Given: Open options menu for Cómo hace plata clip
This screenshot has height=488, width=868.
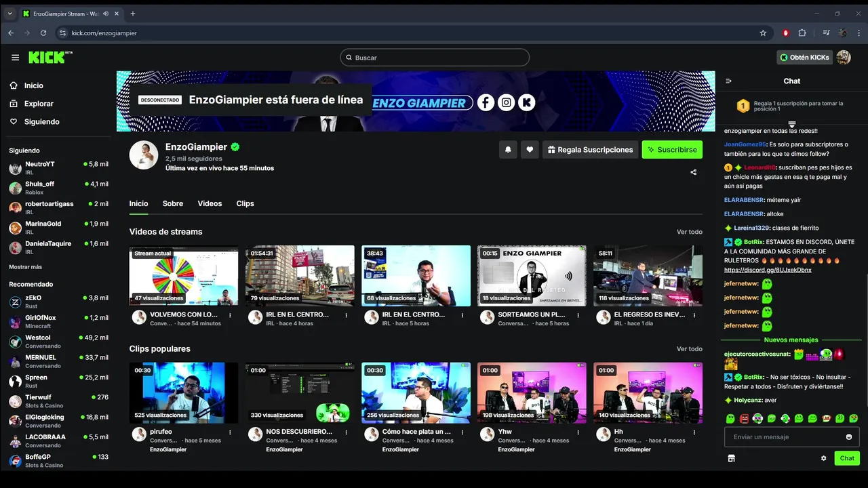Looking at the screenshot, I should (x=462, y=432).
